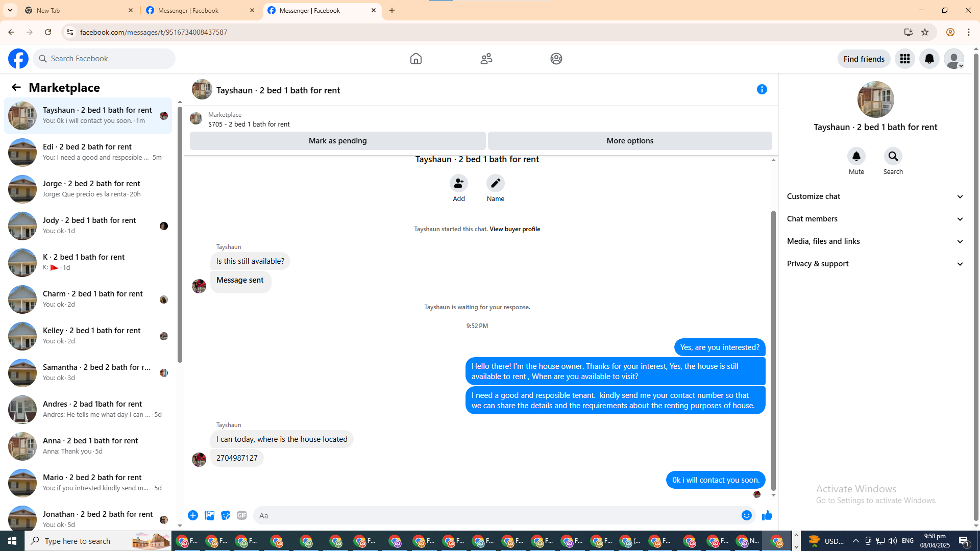
Task: Open more actions plus icon
Action: pyautogui.click(x=193, y=515)
